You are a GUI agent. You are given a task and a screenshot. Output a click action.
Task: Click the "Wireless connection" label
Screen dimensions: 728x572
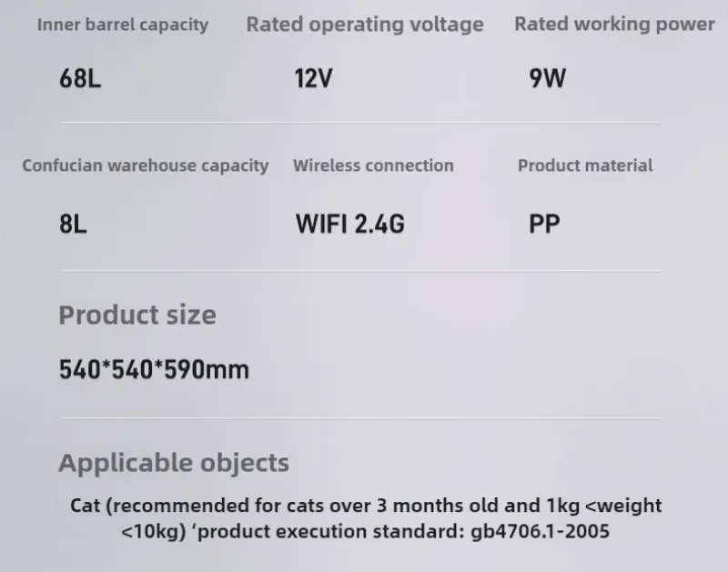(x=373, y=166)
